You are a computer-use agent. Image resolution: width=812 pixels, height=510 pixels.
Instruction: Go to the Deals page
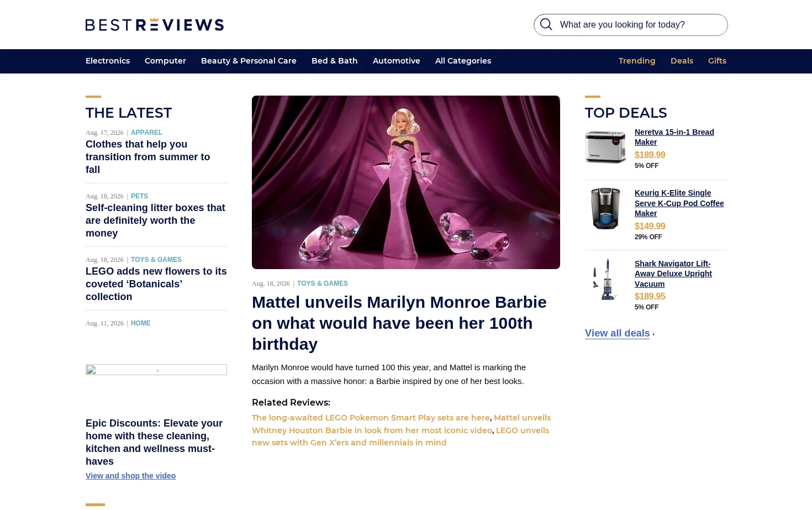point(682,61)
